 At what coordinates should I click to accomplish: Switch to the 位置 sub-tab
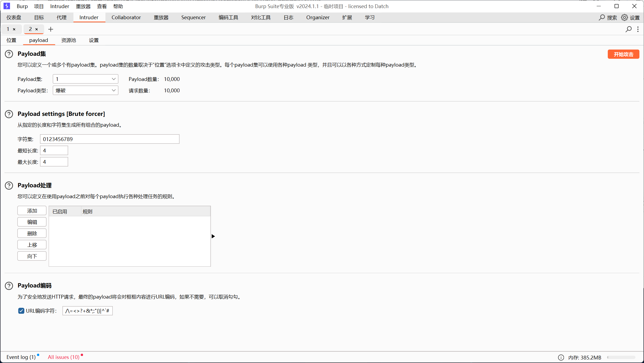(11, 40)
